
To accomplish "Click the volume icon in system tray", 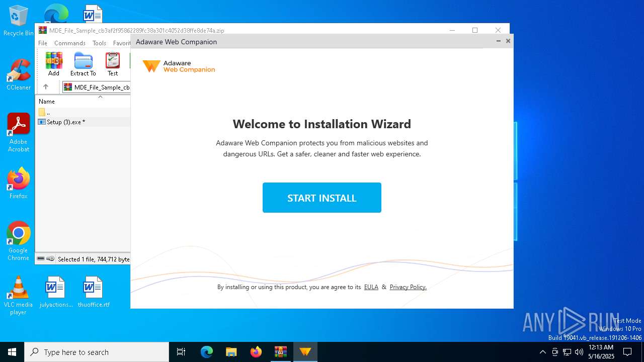I will [x=579, y=352].
